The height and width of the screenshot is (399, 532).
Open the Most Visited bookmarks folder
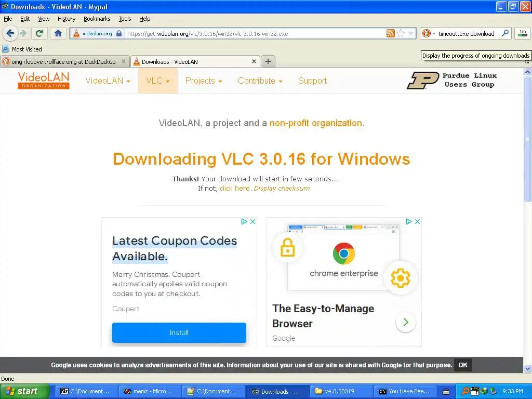pyautogui.click(x=22, y=49)
